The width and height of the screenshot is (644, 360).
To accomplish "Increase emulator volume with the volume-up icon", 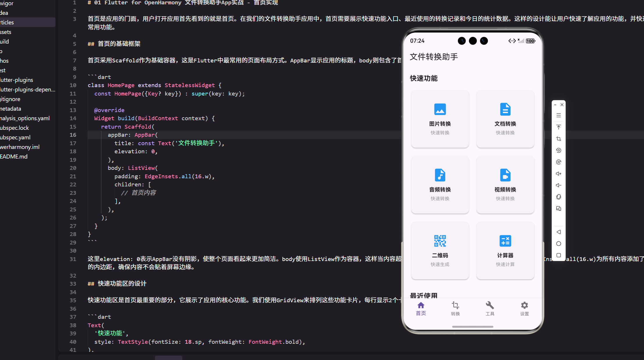I will pyautogui.click(x=558, y=174).
